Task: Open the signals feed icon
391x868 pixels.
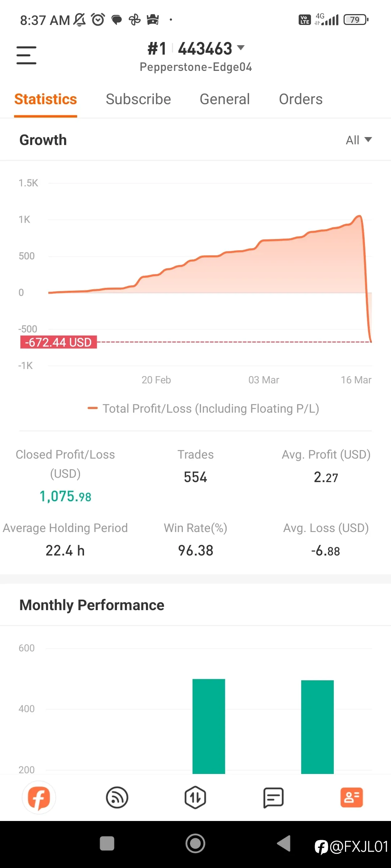Action: coord(117,797)
